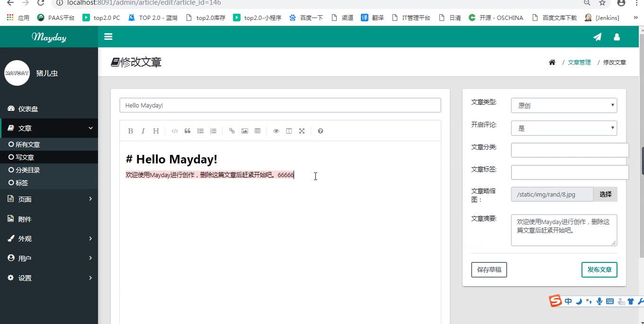
Task: Insert heading with the H icon
Action: (x=156, y=131)
